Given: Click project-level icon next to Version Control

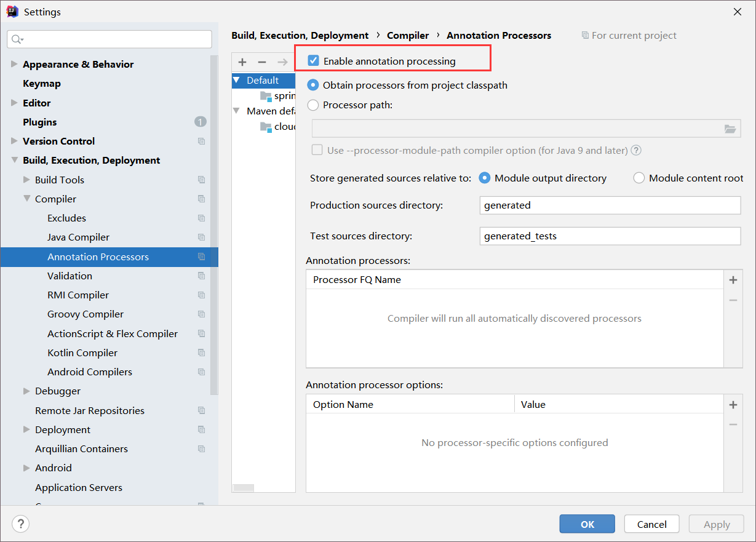Looking at the screenshot, I should coord(201,141).
